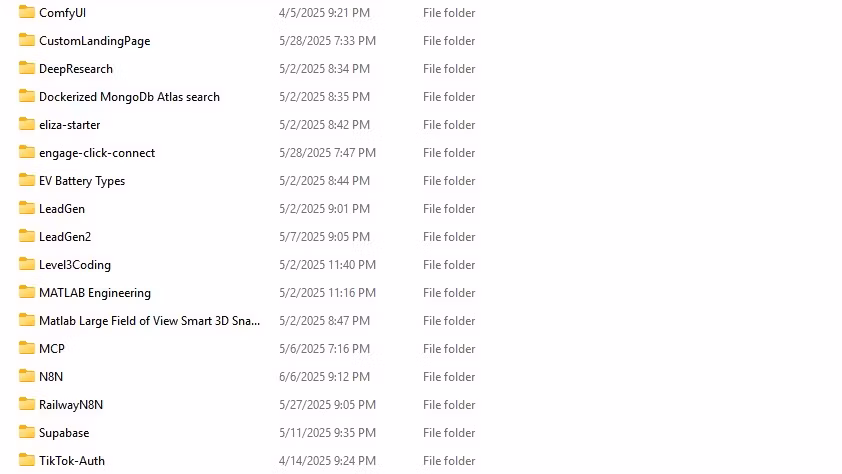The width and height of the screenshot is (842, 474).
Task: Select the LeadGen2 folder icon
Action: pos(26,236)
